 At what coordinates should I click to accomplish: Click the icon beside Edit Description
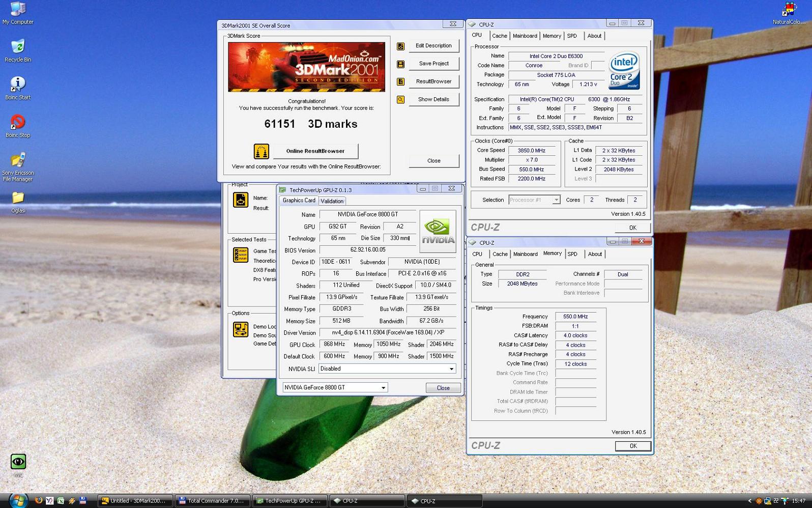pos(400,46)
